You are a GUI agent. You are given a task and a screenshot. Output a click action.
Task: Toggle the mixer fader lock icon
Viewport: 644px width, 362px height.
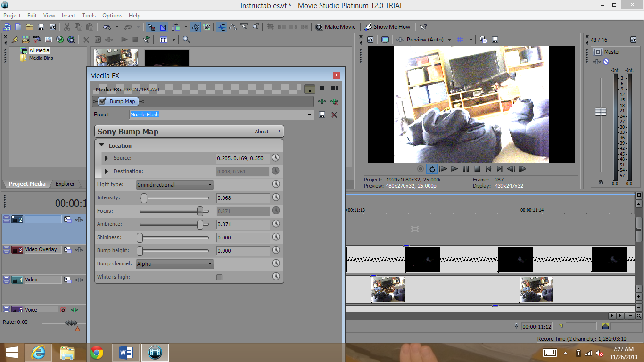pyautogui.click(x=601, y=182)
